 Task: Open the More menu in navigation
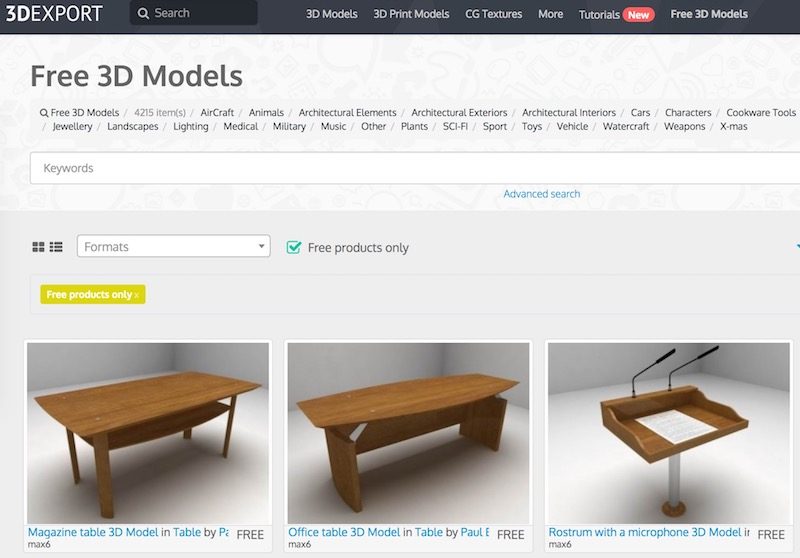(x=551, y=14)
